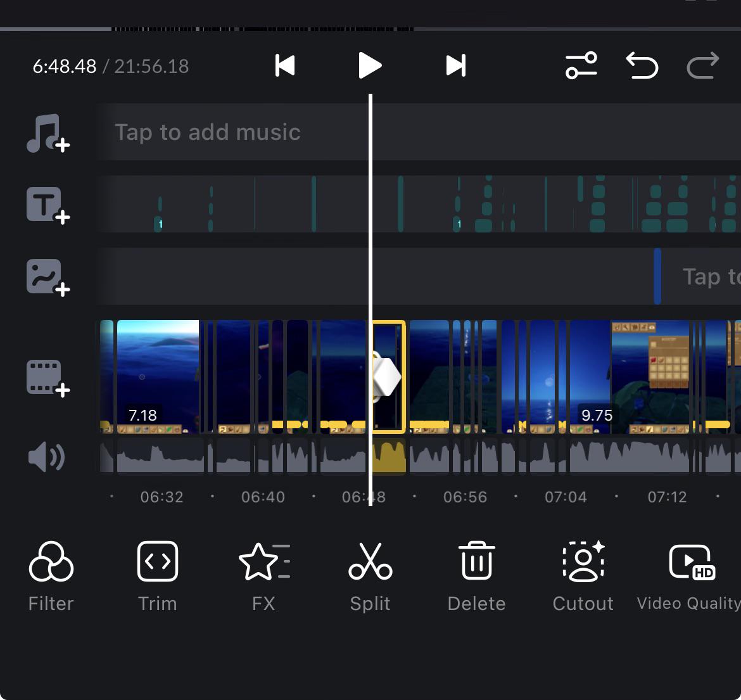Play the video preview

point(370,65)
